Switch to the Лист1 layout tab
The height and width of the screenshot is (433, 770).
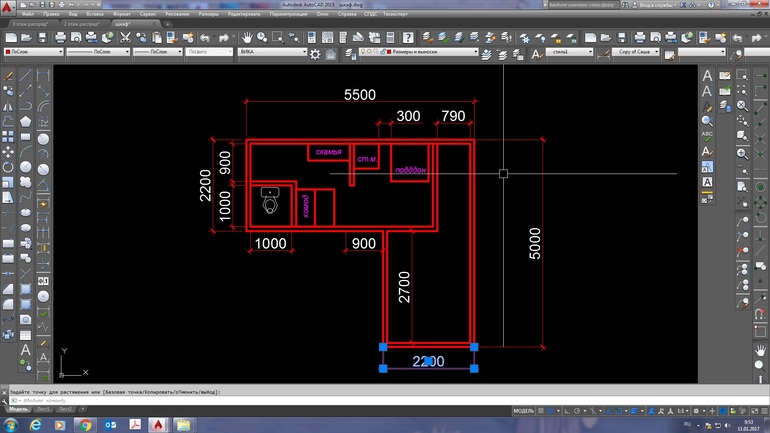click(45, 411)
